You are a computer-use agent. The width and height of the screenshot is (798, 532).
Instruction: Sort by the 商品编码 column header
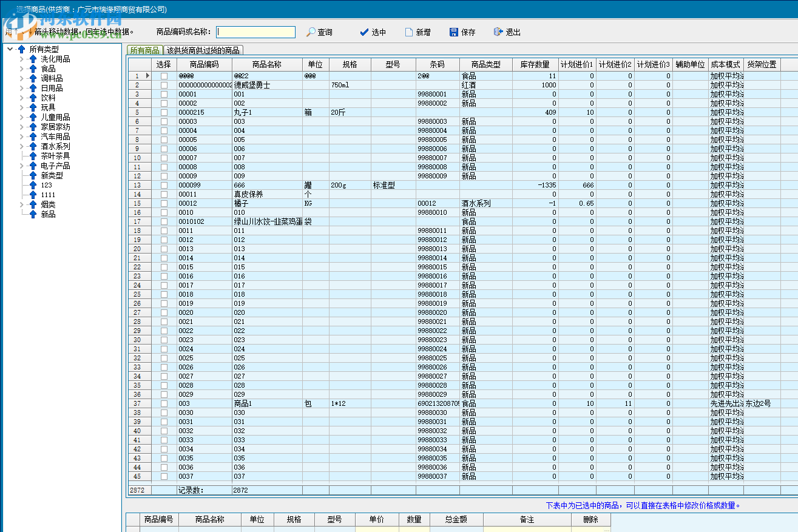coord(204,64)
